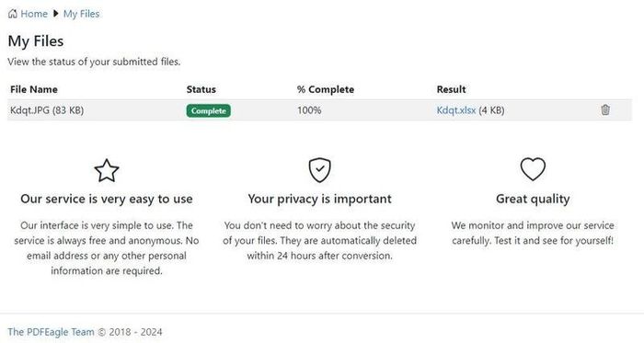Select the % Complete column header
This screenshot has height=343, width=644.
click(326, 89)
